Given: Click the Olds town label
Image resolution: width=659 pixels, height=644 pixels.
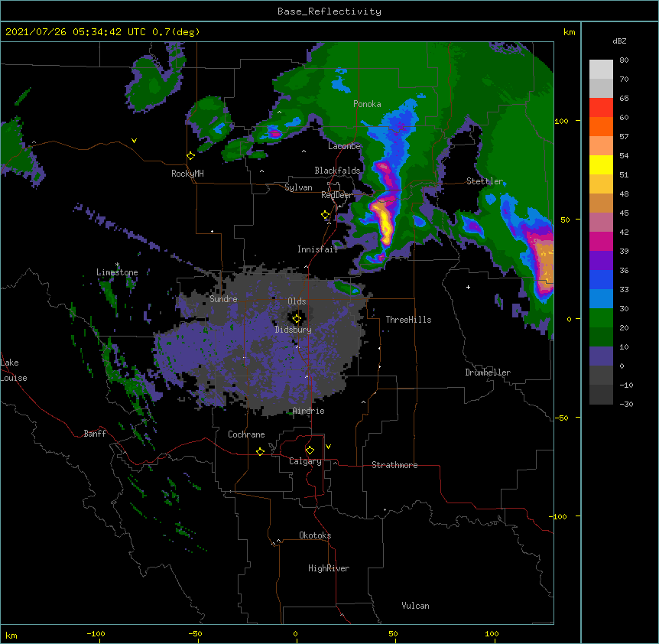Looking at the screenshot, I should (x=297, y=301).
